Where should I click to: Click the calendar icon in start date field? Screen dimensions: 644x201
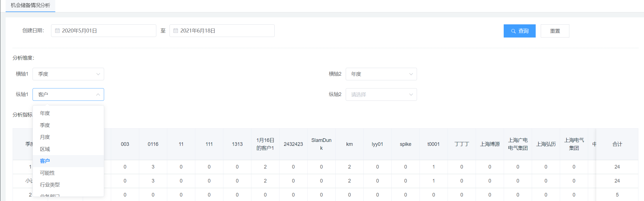pos(57,31)
